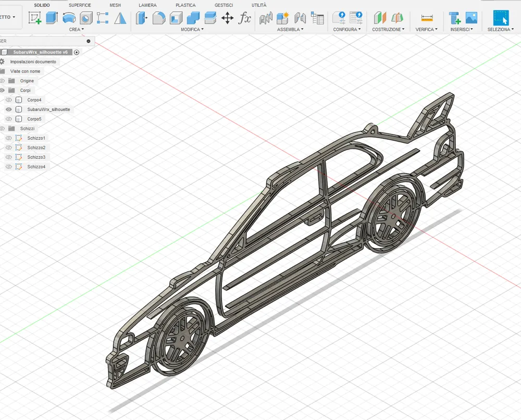The height and width of the screenshot is (420, 521).
Task: Open Impostazioni documento settings
Action: pyautogui.click(x=33, y=62)
